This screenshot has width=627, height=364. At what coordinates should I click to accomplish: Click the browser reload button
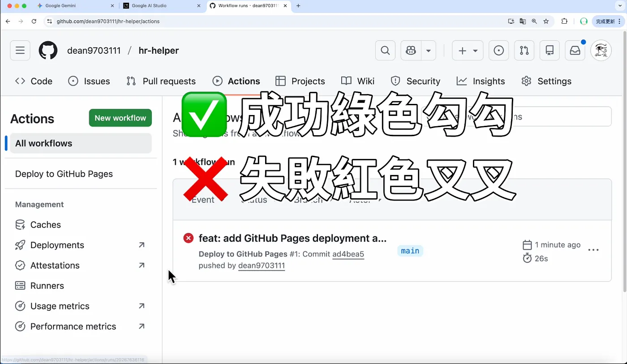tap(34, 21)
